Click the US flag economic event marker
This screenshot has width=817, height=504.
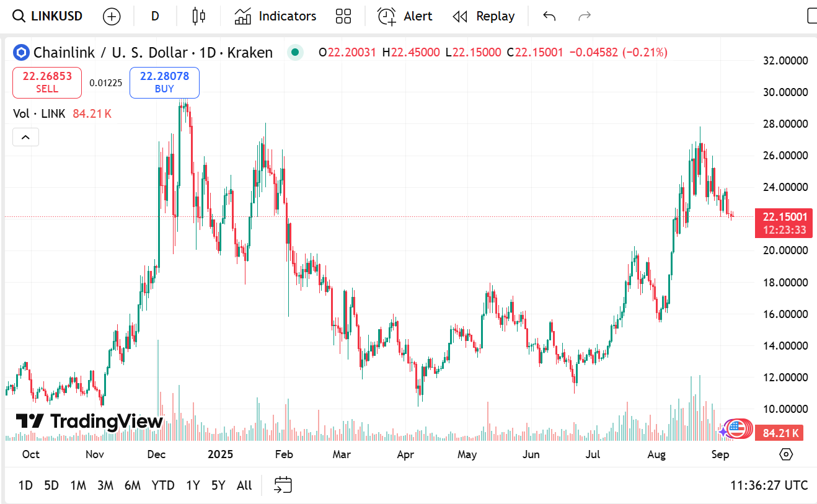click(736, 427)
